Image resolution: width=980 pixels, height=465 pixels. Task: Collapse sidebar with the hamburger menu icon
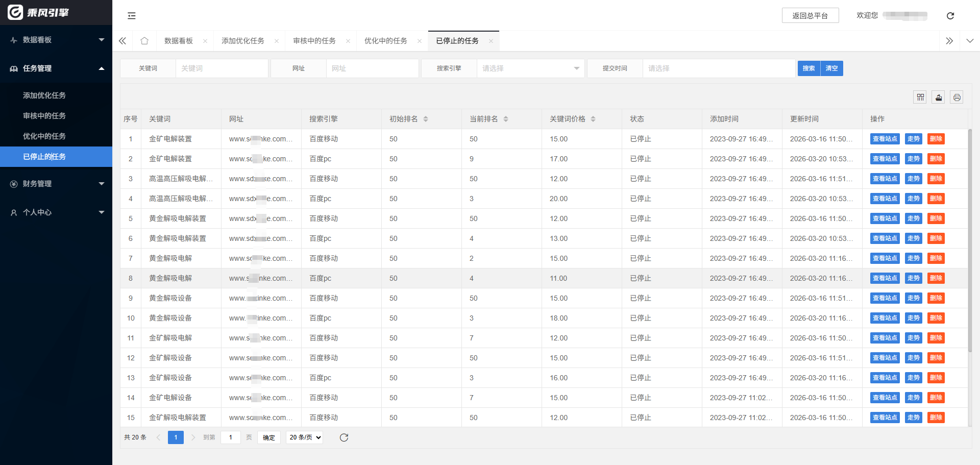pyautogui.click(x=132, y=16)
